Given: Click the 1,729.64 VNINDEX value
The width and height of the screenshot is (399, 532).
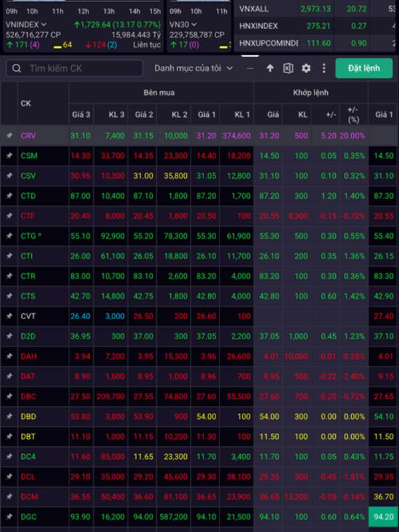Looking at the screenshot, I should 94,25.
